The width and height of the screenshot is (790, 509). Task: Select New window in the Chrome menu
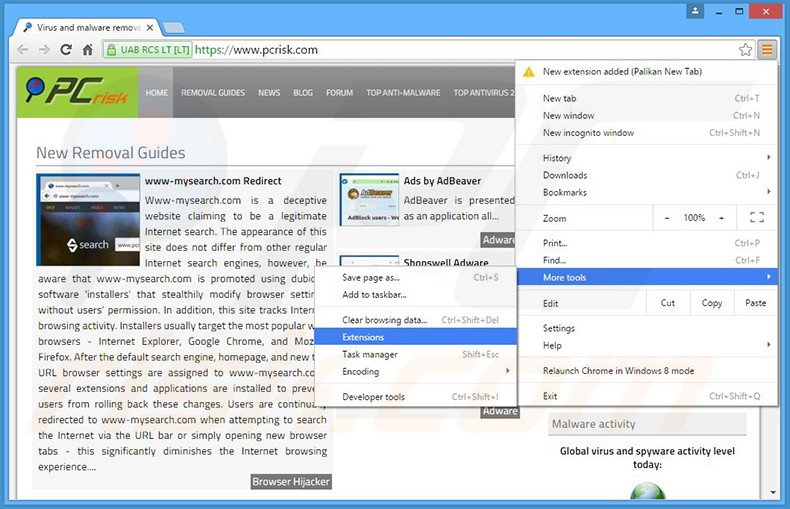(x=646, y=115)
